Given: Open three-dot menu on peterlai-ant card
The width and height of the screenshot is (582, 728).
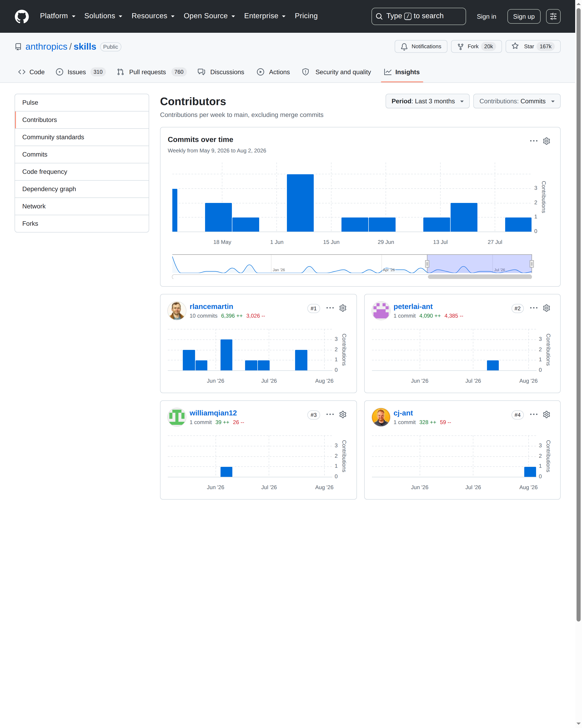Looking at the screenshot, I should [533, 308].
